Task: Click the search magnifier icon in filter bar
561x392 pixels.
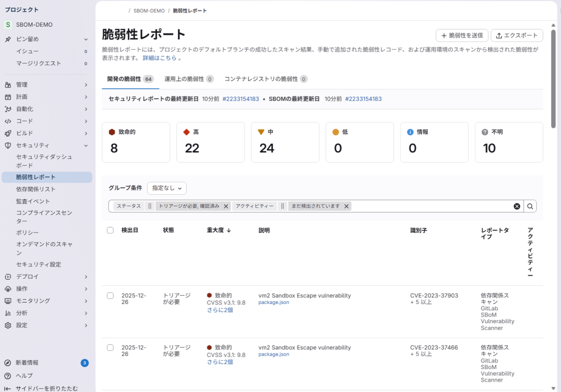Action: [530, 206]
